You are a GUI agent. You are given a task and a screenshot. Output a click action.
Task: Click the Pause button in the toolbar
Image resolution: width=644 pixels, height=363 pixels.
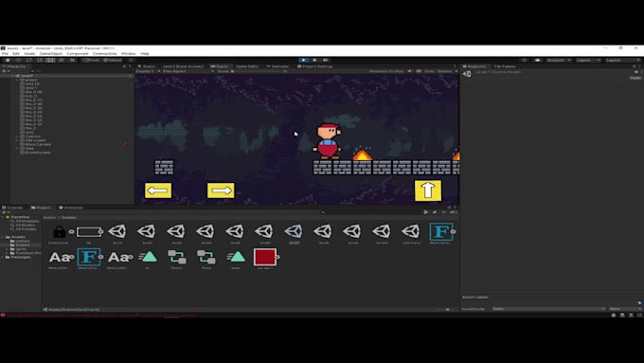pyautogui.click(x=314, y=60)
